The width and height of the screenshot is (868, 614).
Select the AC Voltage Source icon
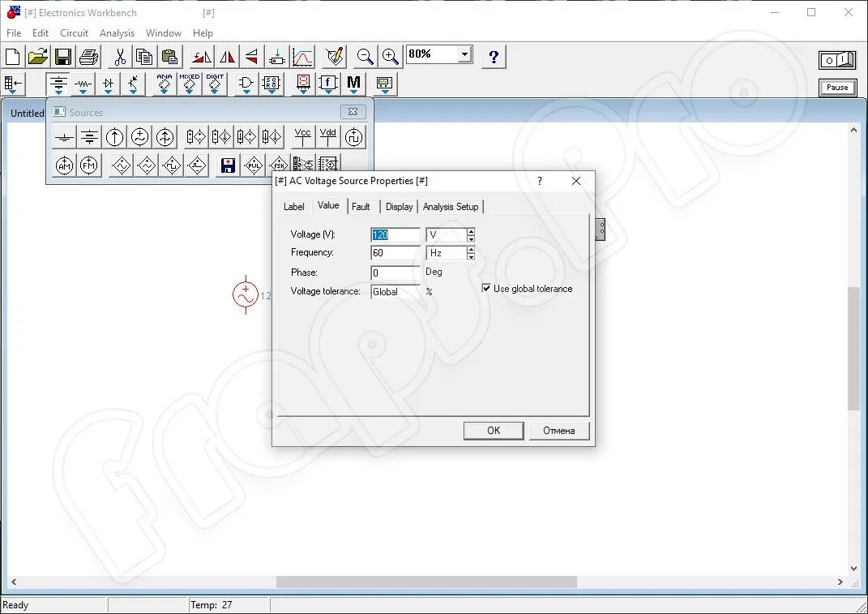click(x=139, y=137)
